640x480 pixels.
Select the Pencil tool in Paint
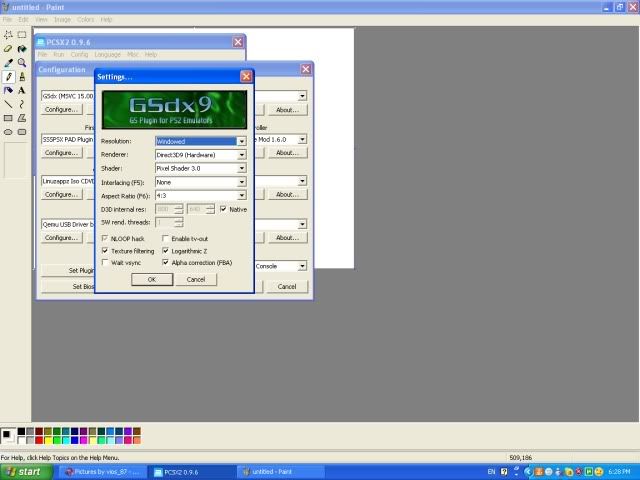(x=8, y=77)
